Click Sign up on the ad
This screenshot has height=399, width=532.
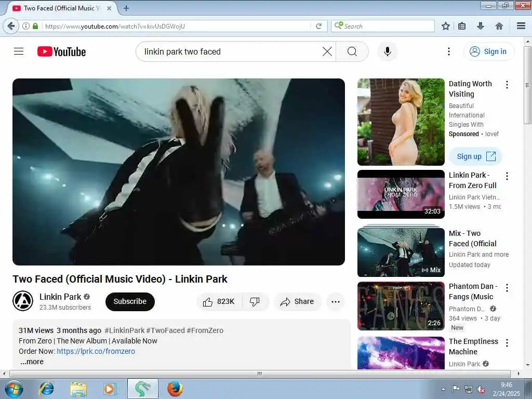point(476,156)
